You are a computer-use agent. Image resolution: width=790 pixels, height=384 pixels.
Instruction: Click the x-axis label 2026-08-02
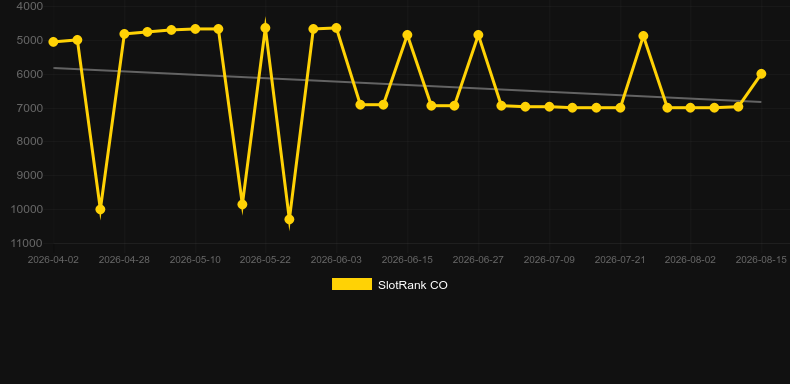pyautogui.click(x=690, y=260)
